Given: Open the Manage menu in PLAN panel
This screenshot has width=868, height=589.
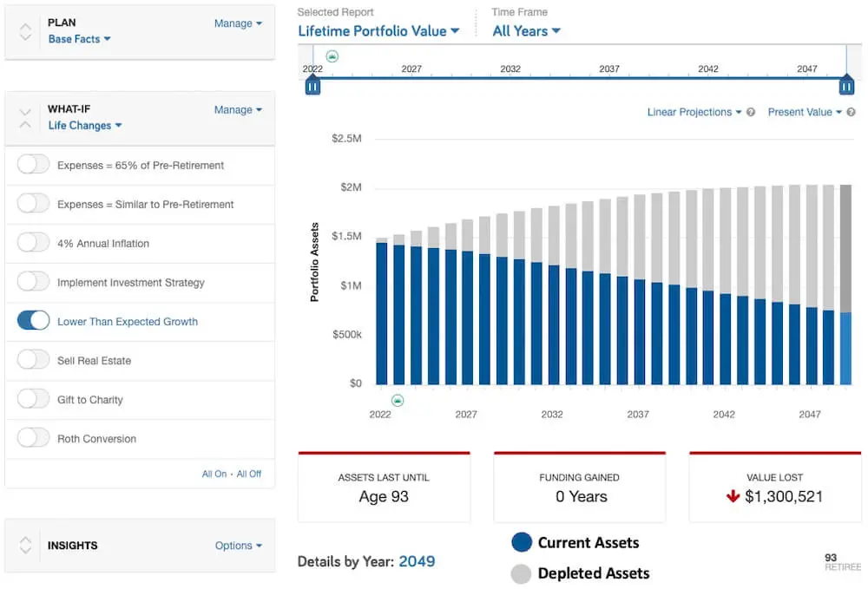Looking at the screenshot, I should (238, 23).
